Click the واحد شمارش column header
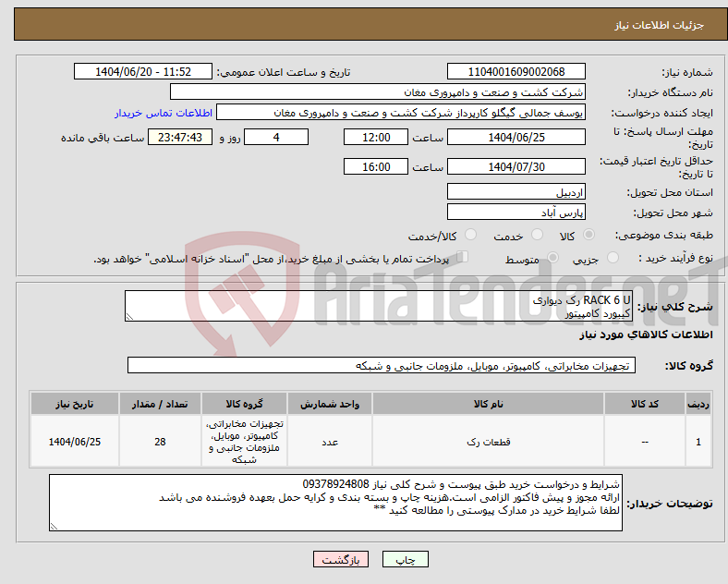 click(330, 404)
